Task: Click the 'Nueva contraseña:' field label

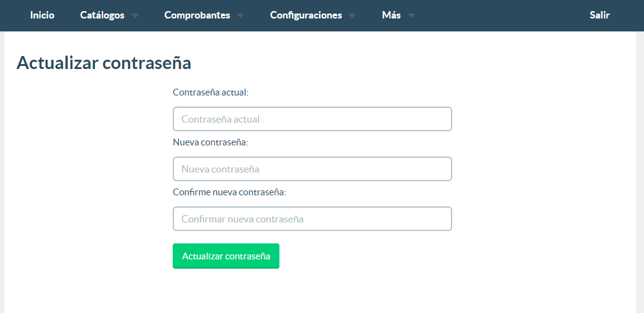Action: (x=210, y=142)
